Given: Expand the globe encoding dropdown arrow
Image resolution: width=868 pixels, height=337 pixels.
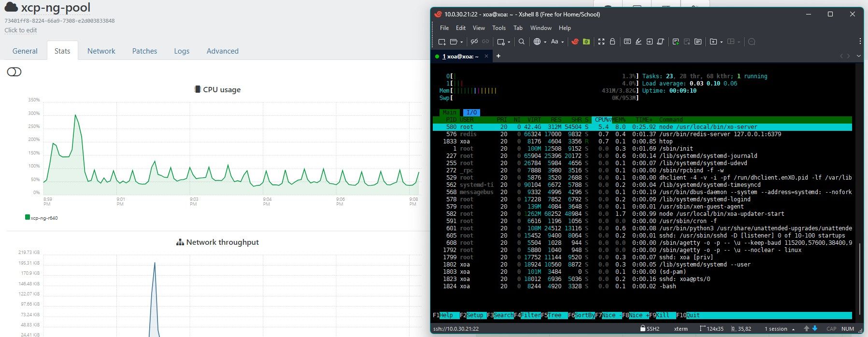Looking at the screenshot, I should (x=545, y=42).
